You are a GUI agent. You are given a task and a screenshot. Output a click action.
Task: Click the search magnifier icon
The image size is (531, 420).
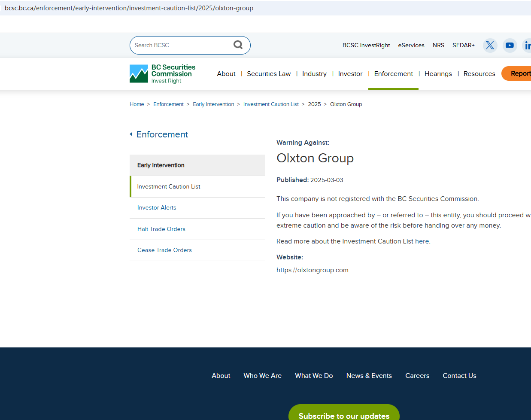238,45
